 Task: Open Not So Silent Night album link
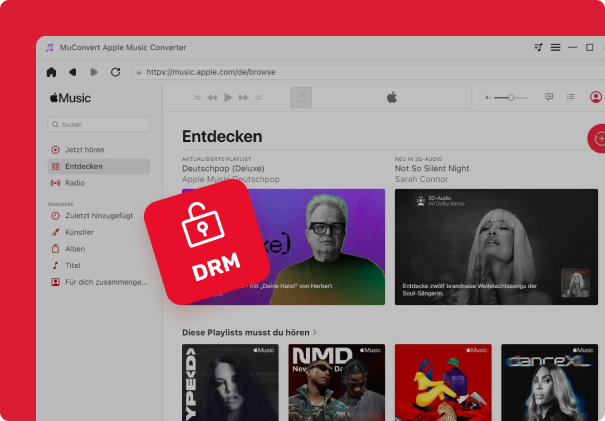432,168
